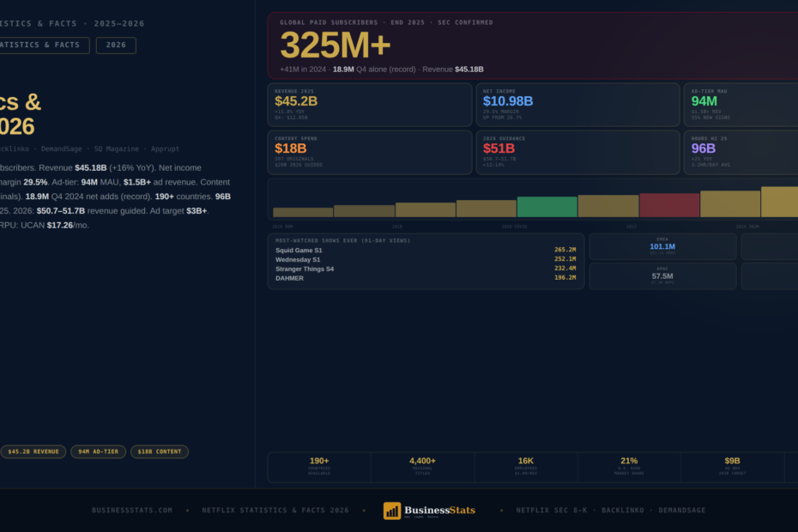Viewport: 798px width, 532px height.
Task: Click the 16K employees stat
Action: [526, 466]
